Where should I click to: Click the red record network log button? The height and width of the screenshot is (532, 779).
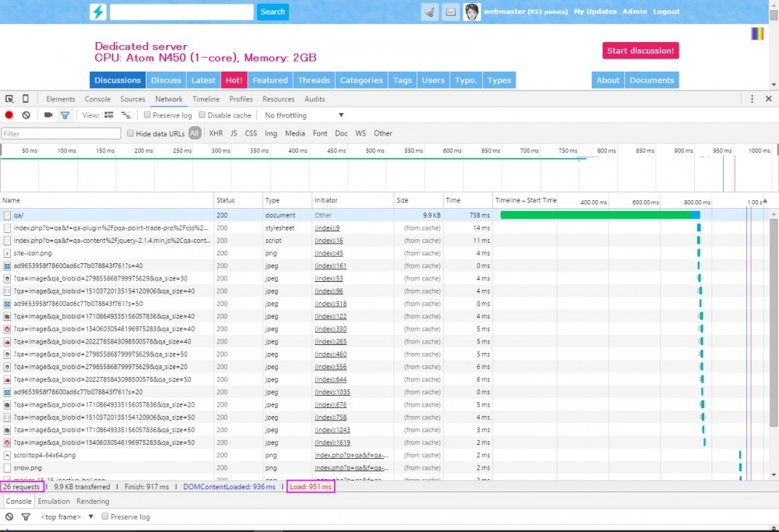(9, 115)
